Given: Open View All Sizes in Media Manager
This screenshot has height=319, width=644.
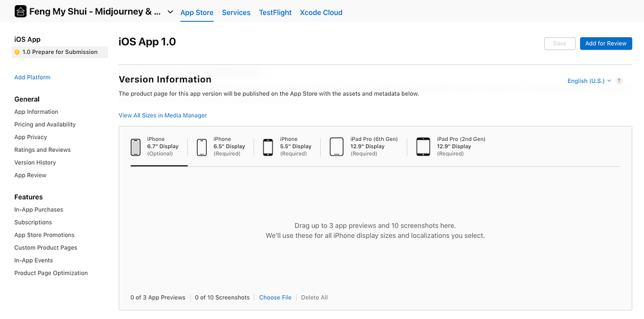Looking at the screenshot, I should (162, 115).
